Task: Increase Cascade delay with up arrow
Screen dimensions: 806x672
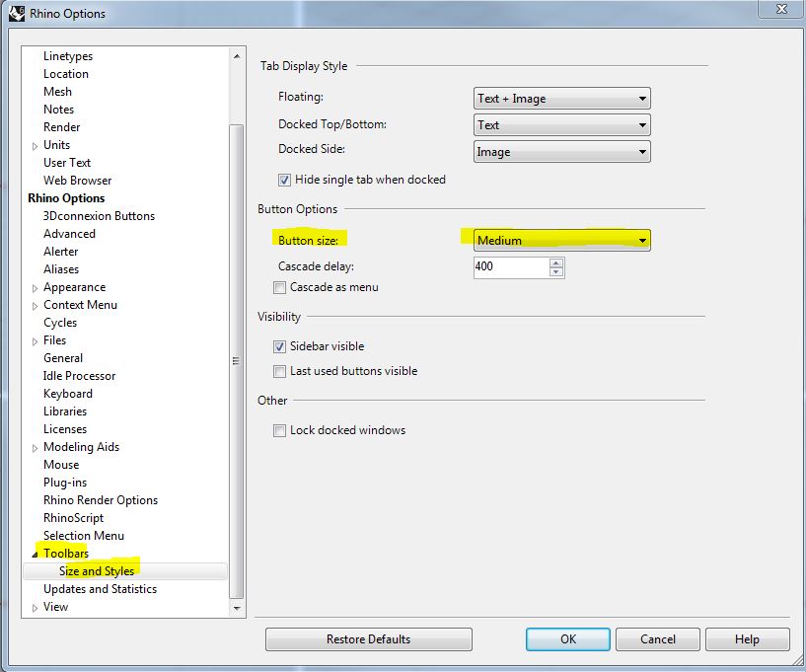Action: [x=555, y=262]
